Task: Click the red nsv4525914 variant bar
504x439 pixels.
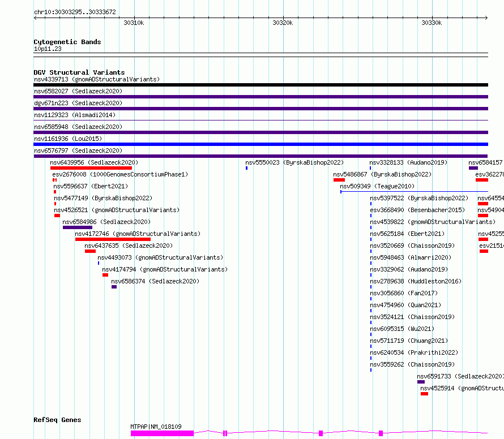Action: pyautogui.click(x=424, y=394)
